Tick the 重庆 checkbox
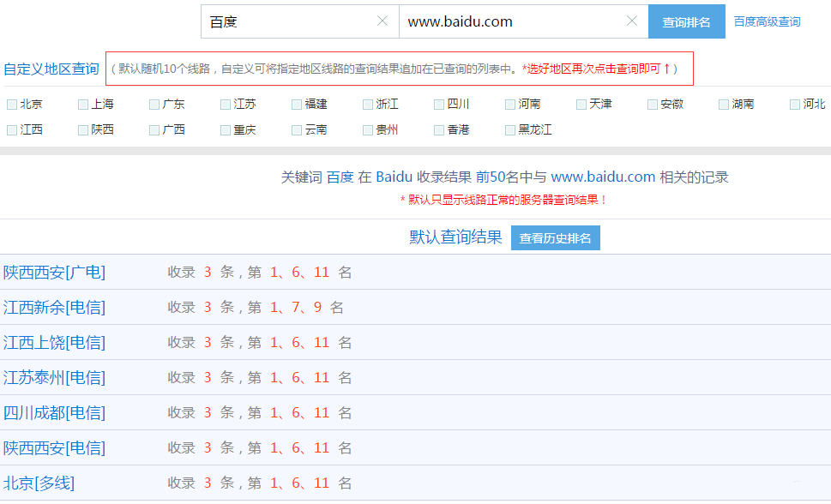 (x=226, y=129)
